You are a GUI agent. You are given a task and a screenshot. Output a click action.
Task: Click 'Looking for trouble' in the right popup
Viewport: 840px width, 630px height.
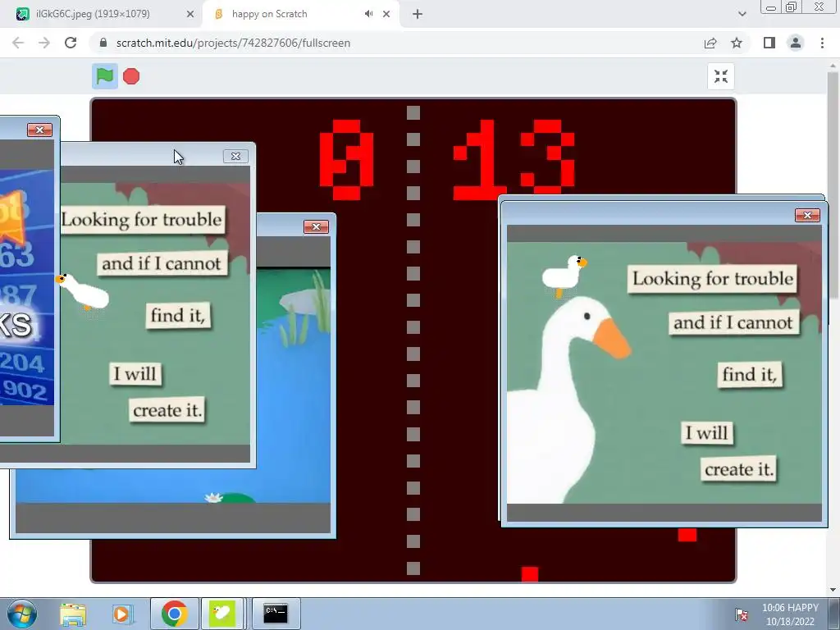click(713, 279)
